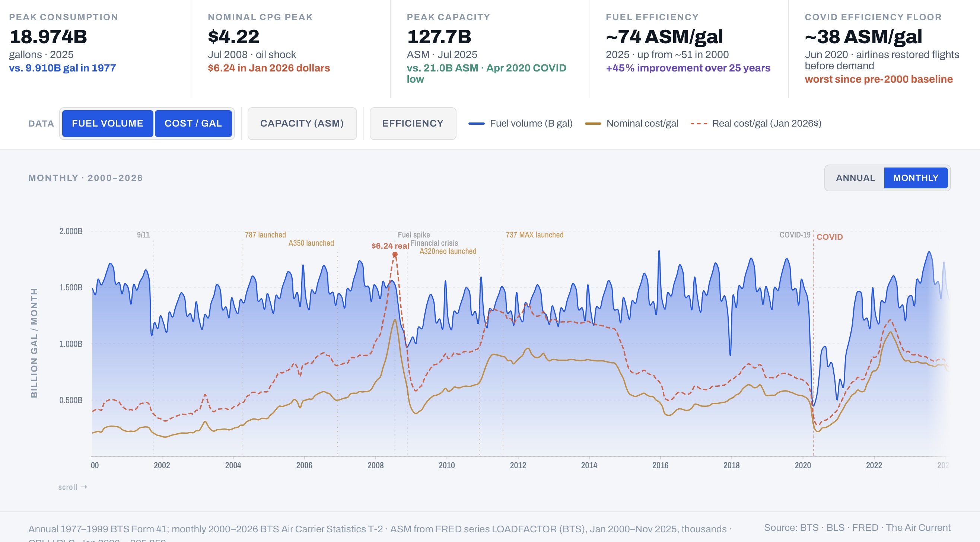Click the A350 launched annotation label
Image resolution: width=980 pixels, height=542 pixels.
311,243
